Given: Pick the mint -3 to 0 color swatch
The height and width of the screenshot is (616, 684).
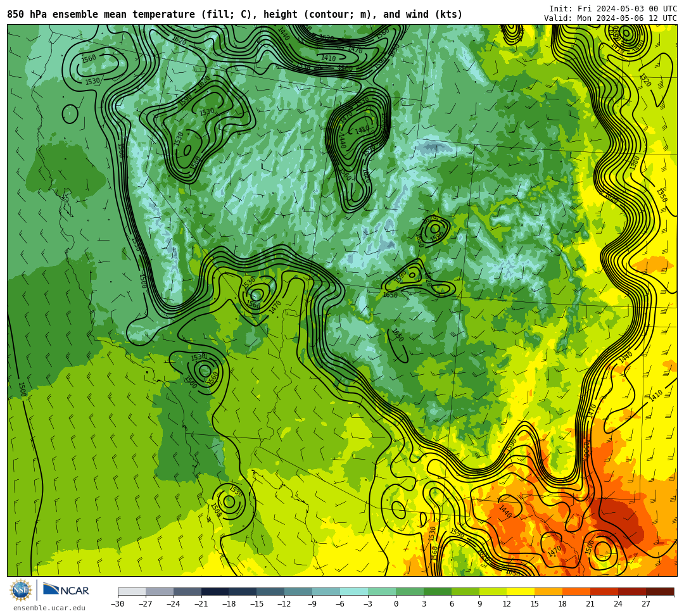Looking at the screenshot, I should coord(382,591).
